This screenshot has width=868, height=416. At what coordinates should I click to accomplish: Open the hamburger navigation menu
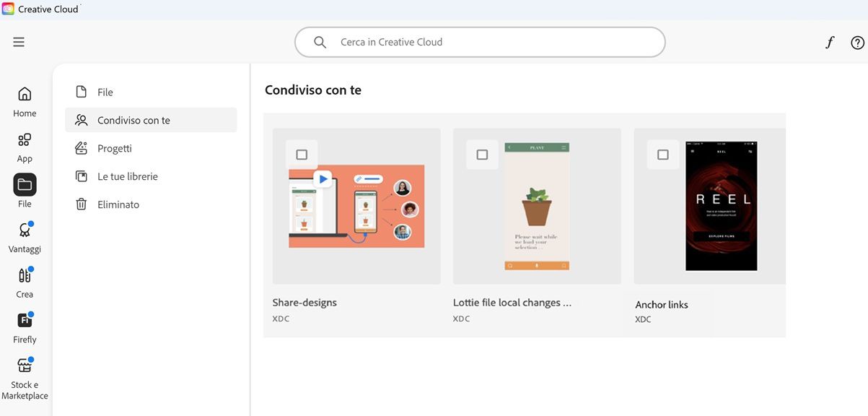click(19, 42)
